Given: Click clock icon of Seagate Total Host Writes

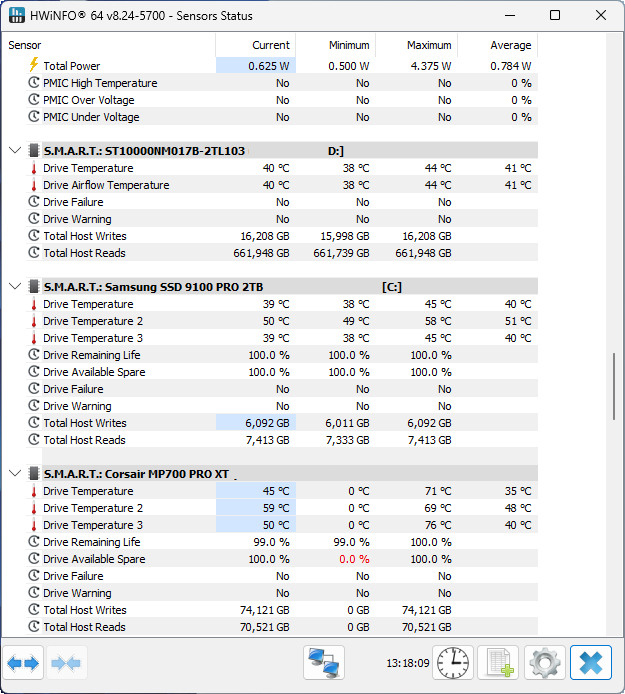Looking at the screenshot, I should click(34, 235).
